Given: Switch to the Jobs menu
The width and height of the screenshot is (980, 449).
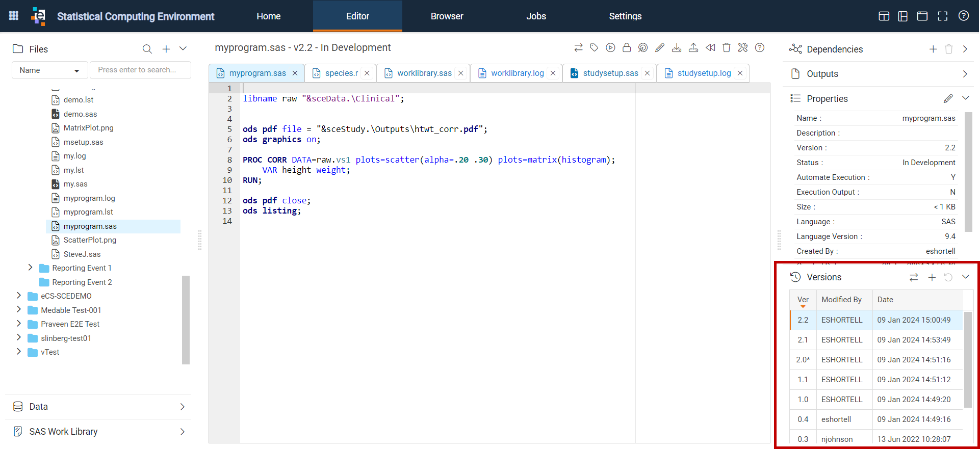Looking at the screenshot, I should pyautogui.click(x=536, y=16).
